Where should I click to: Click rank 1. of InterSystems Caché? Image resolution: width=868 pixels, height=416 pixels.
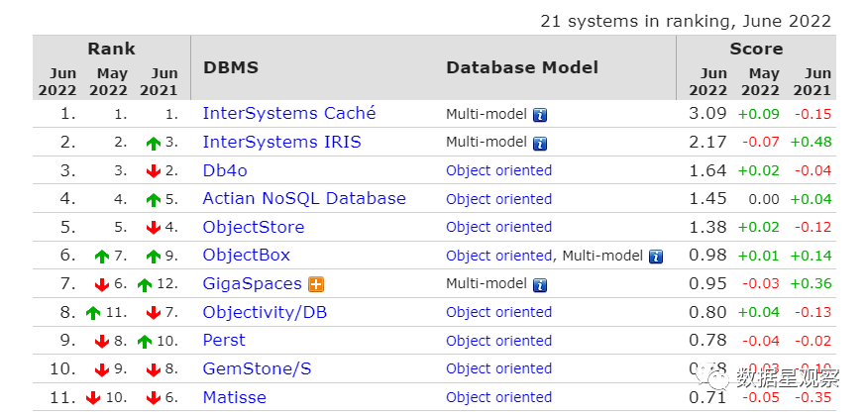(x=68, y=114)
